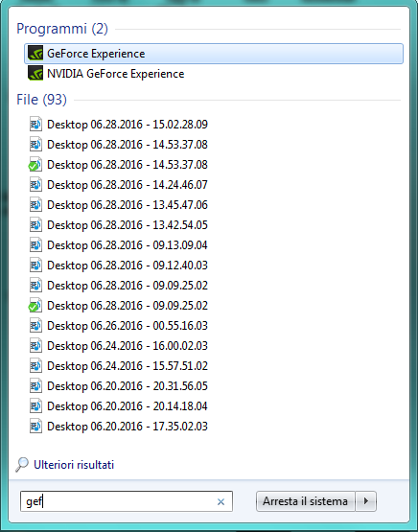Click the green-checkmark file icon for Desktop 06.28.2016 - 14.53.37.08
This screenshot has width=418, height=532.
tap(35, 165)
